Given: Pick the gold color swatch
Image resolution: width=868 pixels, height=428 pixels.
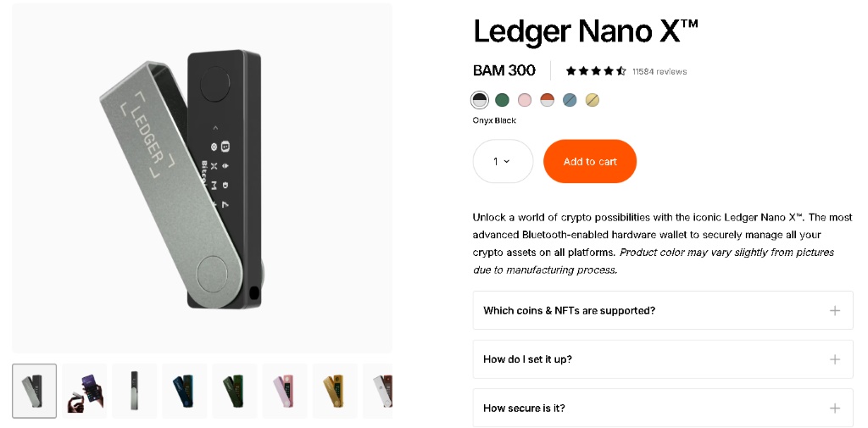Looking at the screenshot, I should pyautogui.click(x=593, y=100).
